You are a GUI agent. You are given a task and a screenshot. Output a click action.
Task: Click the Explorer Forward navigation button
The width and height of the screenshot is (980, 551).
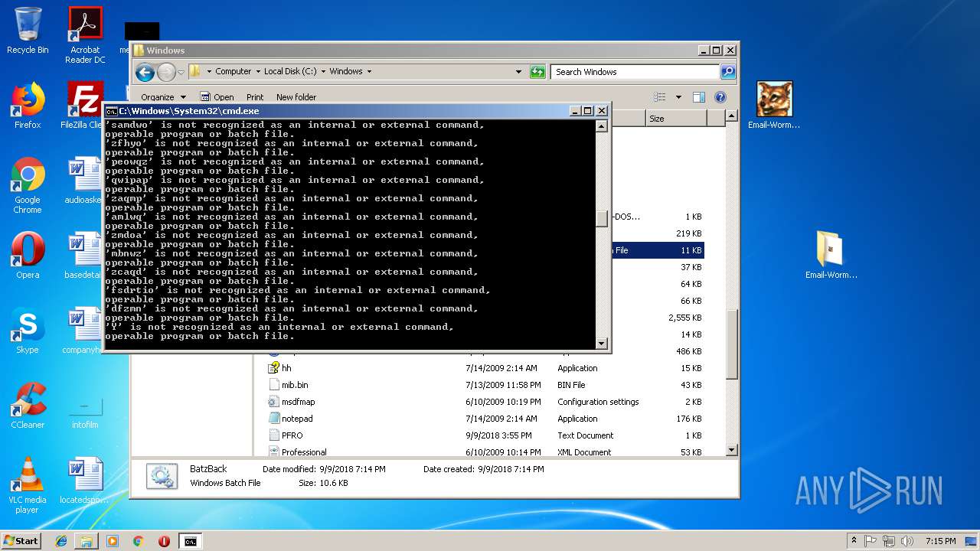click(x=165, y=72)
